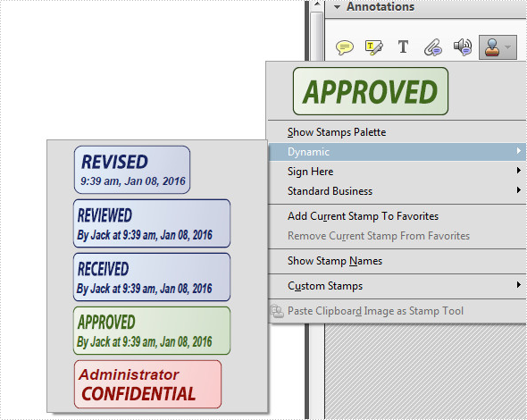Open the Custom Stamps submenu
The height and width of the screenshot is (420, 527).
397,286
